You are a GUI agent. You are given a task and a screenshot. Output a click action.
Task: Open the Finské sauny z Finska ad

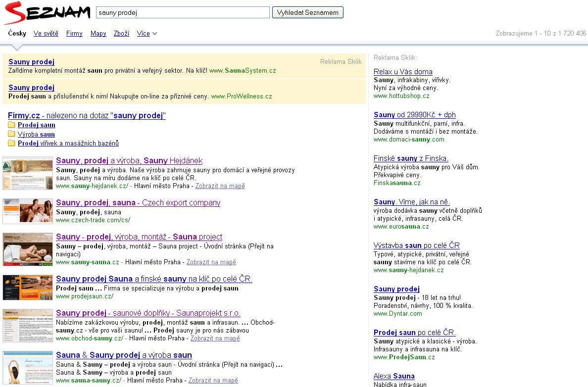point(411,158)
